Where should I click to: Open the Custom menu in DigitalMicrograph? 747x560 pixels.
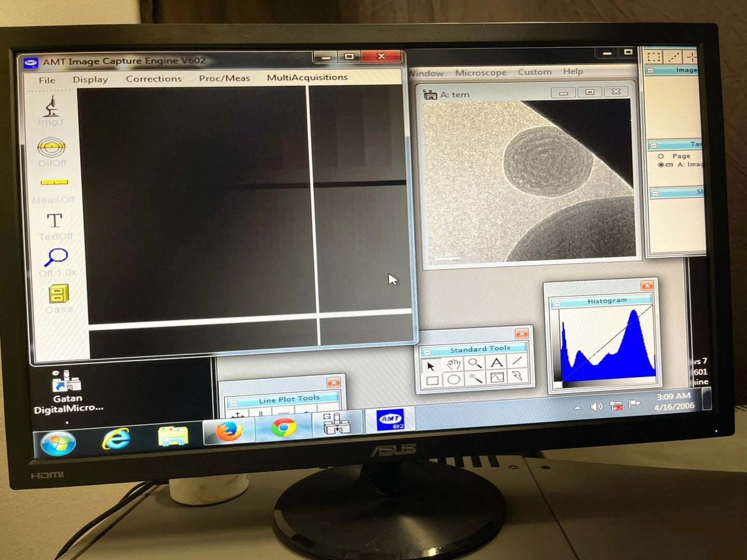click(x=534, y=72)
